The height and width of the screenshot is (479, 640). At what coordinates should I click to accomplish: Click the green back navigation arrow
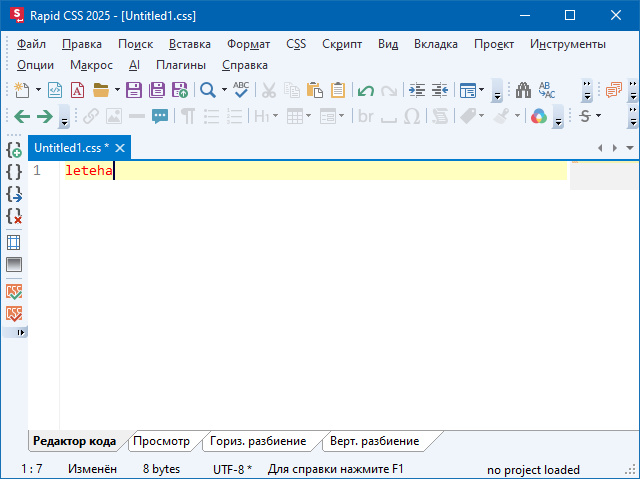point(21,116)
